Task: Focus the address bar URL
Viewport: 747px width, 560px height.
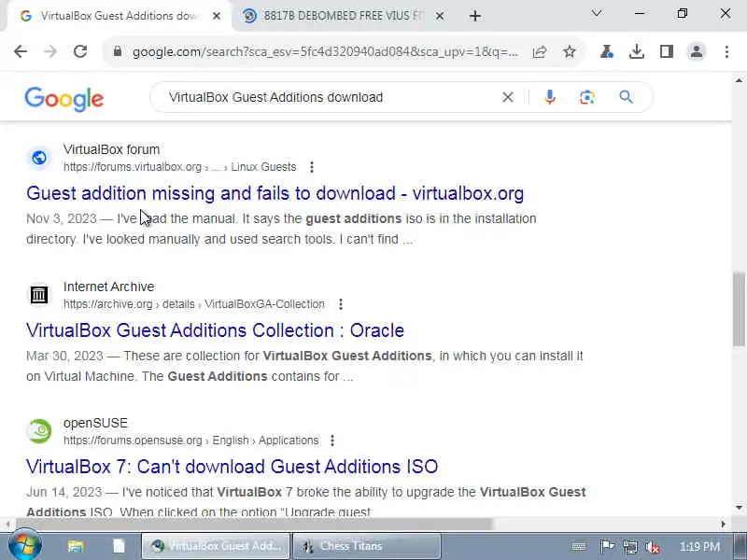Action: point(325,51)
